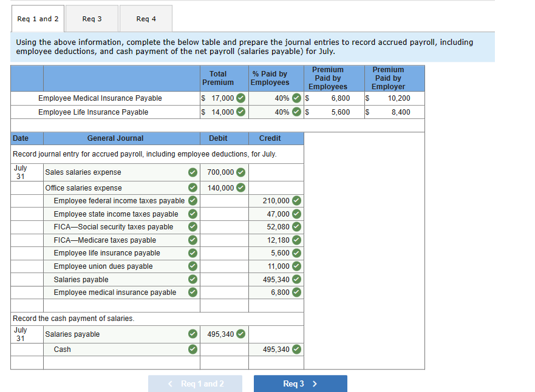Click the checkmark next to the 12,180 Medicare credit
The height and width of the screenshot is (392, 535).
click(x=296, y=240)
